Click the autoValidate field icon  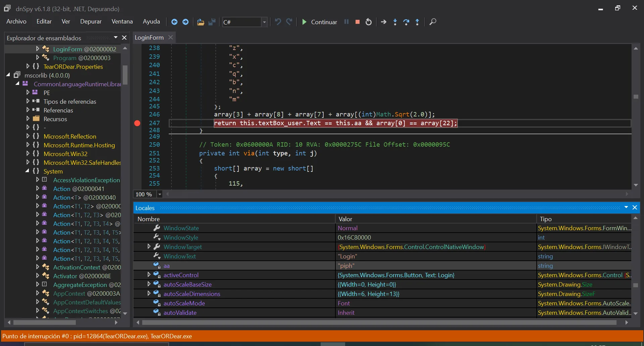(157, 312)
